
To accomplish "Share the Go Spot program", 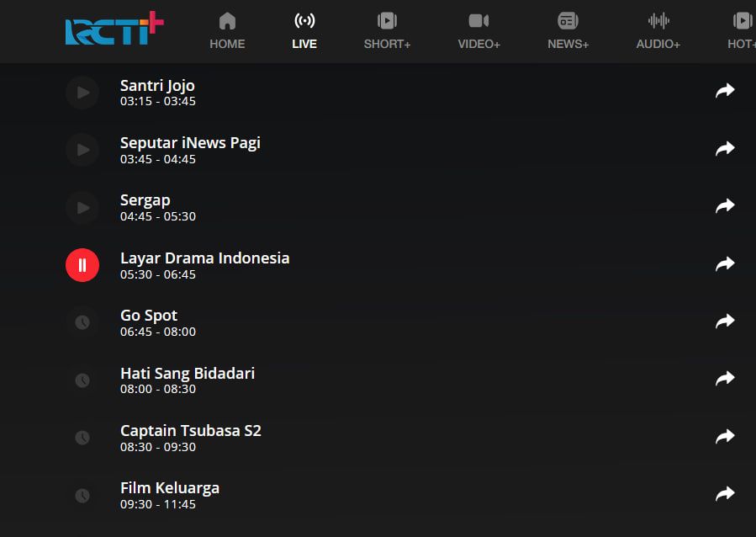I will tap(724, 322).
